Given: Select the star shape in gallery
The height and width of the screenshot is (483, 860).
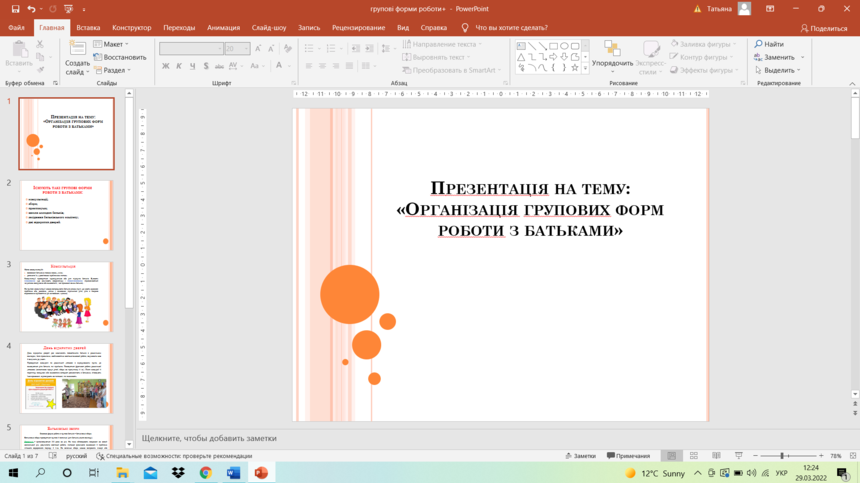Looking at the screenshot, I should click(575, 68).
